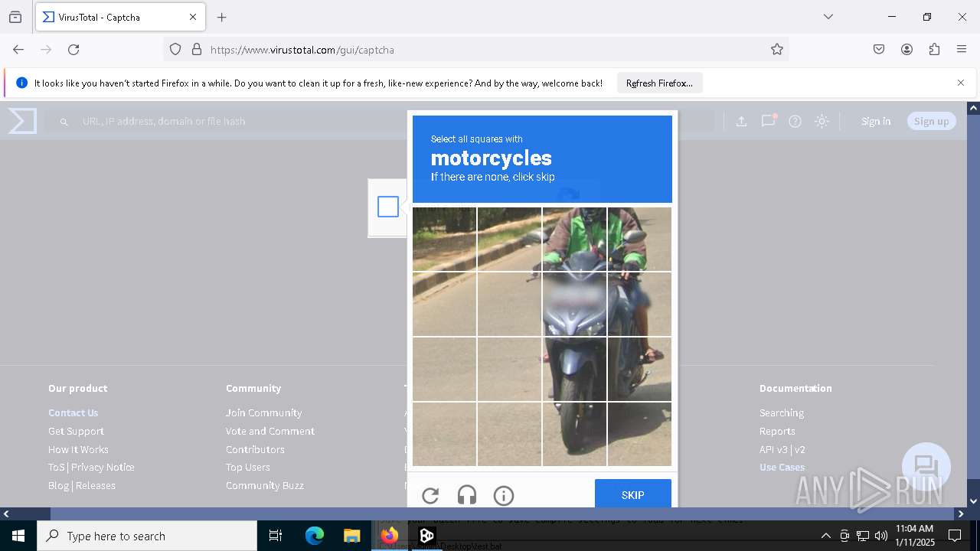Select tile showing motorcycle headlight
This screenshot has width=980, height=551.
pos(574,304)
